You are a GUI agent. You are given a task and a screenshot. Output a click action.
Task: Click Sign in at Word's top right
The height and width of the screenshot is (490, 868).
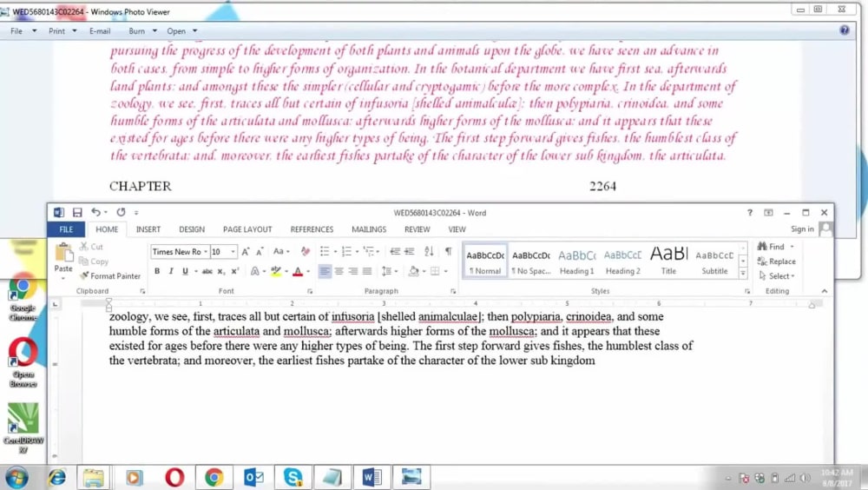802,228
